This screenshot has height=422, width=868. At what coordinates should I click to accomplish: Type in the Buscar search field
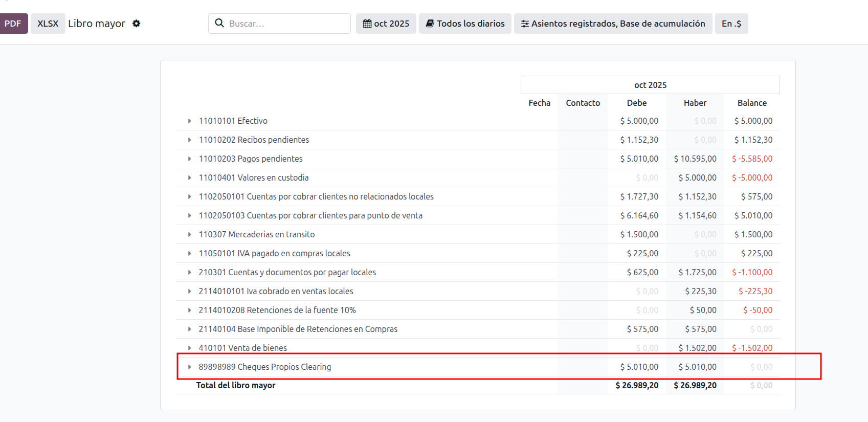pos(286,24)
